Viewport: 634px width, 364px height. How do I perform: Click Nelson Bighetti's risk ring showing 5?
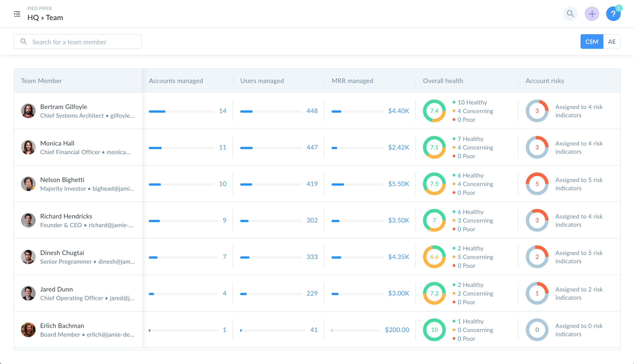pos(537,184)
